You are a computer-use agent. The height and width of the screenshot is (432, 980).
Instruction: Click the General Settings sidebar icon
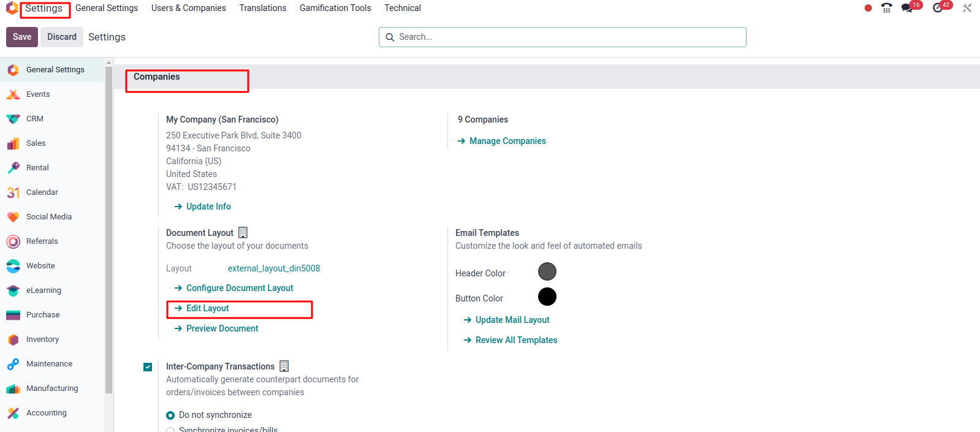pos(13,70)
